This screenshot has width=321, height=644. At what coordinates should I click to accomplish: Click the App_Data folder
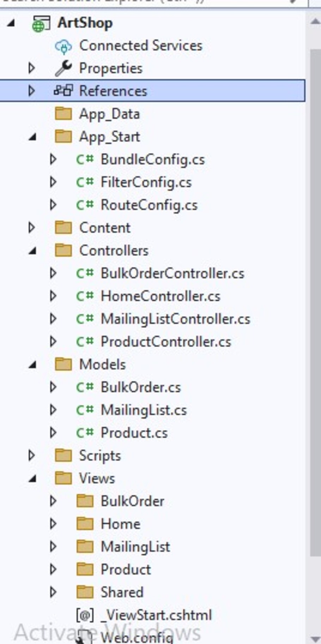click(x=109, y=113)
